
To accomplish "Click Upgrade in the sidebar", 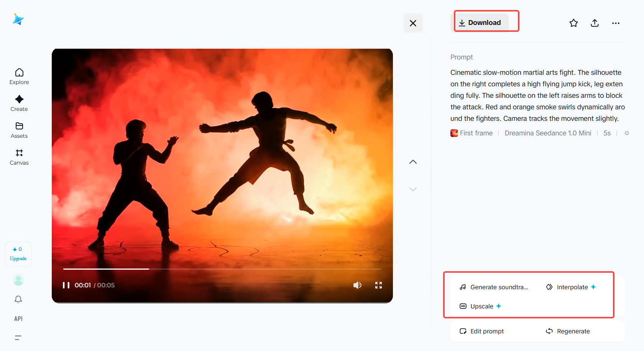I will point(18,254).
